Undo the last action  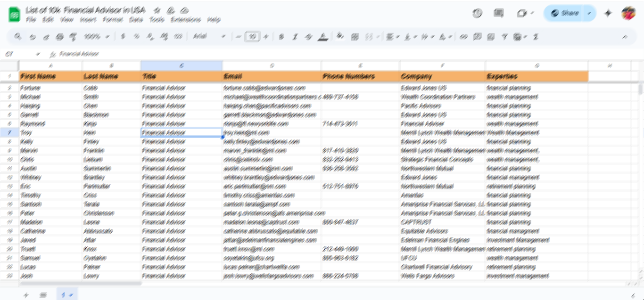point(32,37)
